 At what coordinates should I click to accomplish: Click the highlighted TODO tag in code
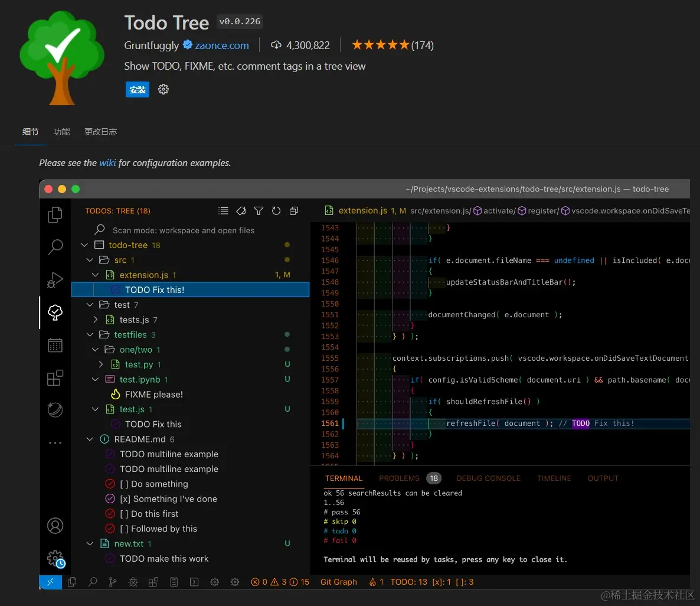tap(580, 423)
